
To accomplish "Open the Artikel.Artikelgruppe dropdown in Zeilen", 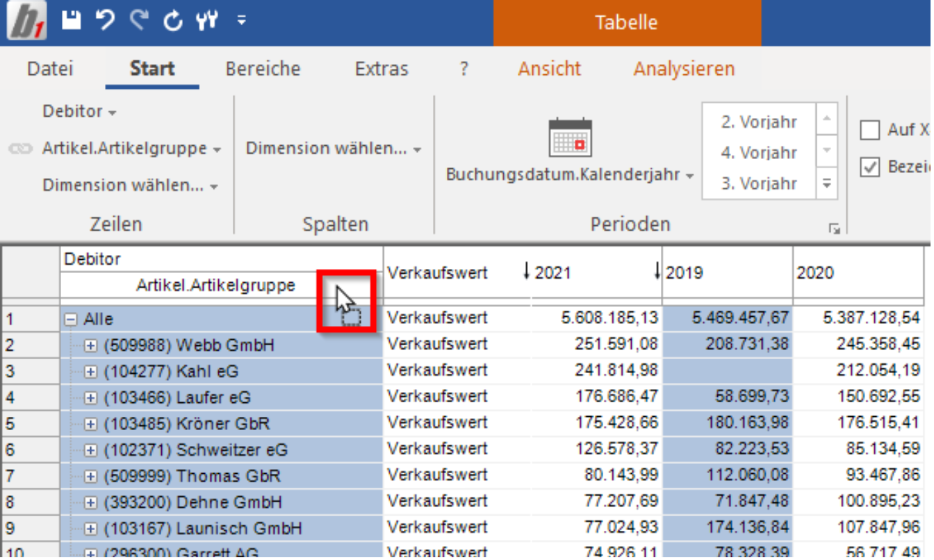I will 131,149.
